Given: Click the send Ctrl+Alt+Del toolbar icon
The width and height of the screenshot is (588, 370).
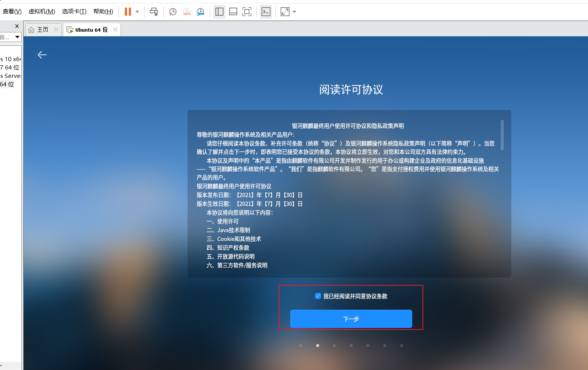Looking at the screenshot, I should point(154,11).
